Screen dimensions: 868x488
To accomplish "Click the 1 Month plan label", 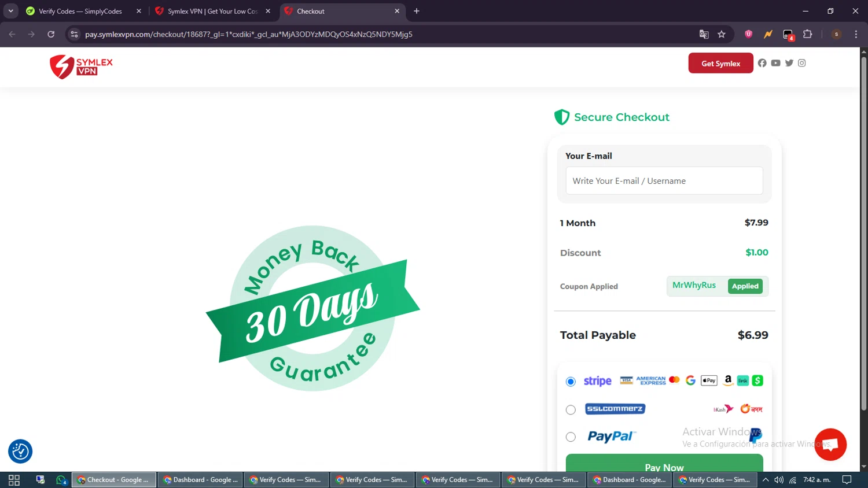I will click(x=578, y=223).
